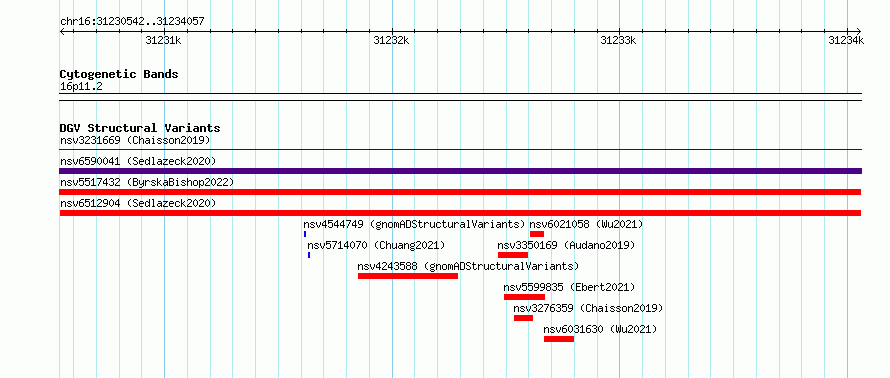Open nsv6590041 (Sedlazeck2020) variant label
Image resolution: width=890 pixels, height=378 pixels.
138,161
